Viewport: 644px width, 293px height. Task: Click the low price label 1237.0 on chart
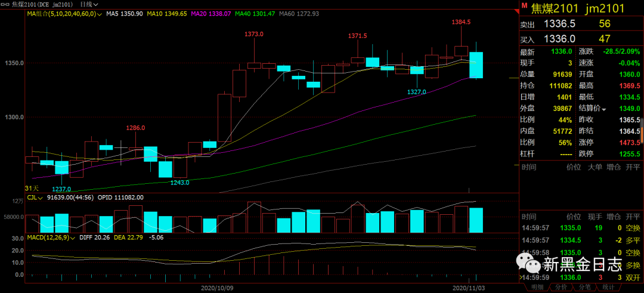point(61,189)
